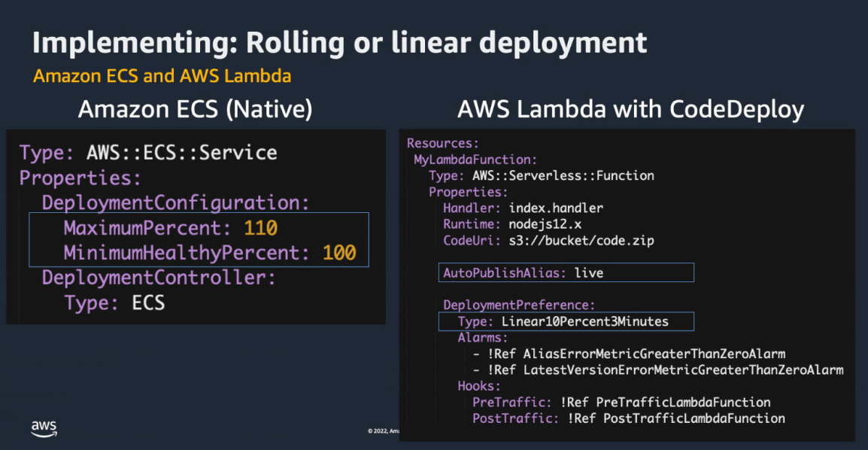Click the PreTraffic hook line
Image resolution: width=868 pixels, height=450 pixels.
[621, 403]
